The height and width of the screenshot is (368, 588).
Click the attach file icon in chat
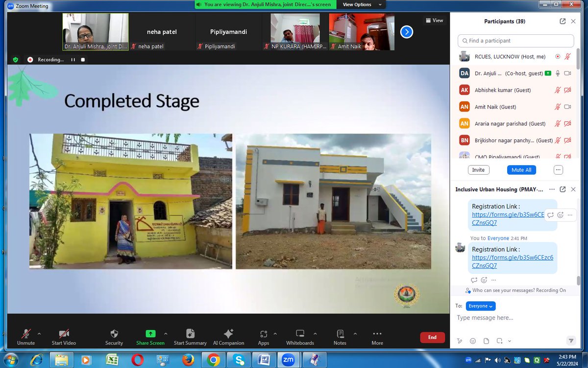point(486,341)
